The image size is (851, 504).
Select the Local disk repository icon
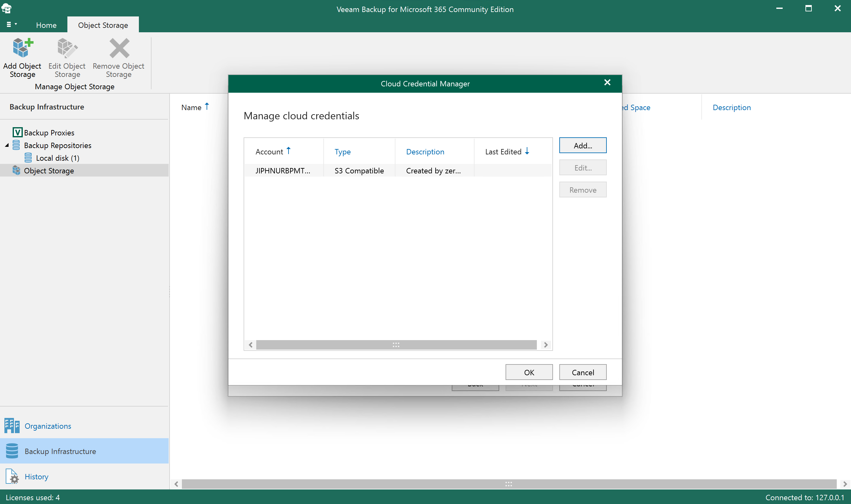29,158
